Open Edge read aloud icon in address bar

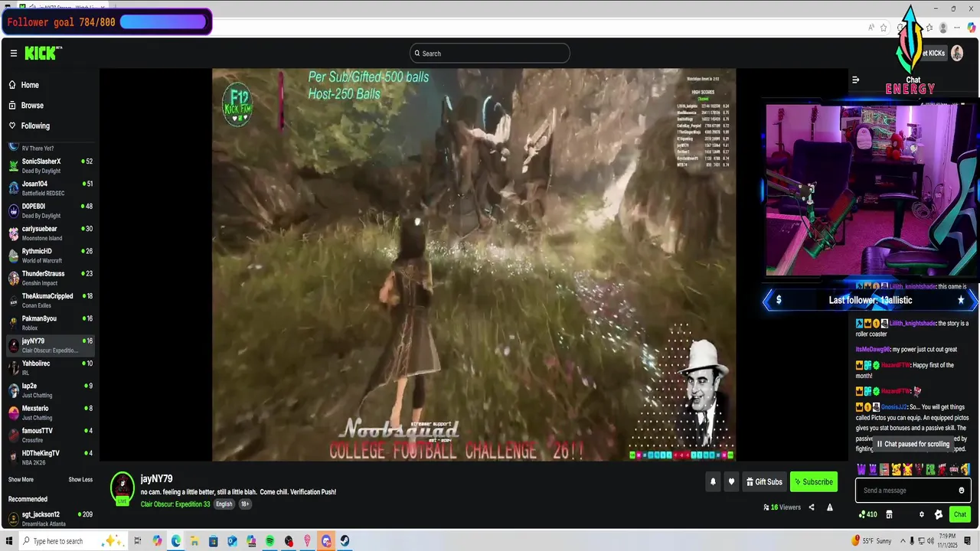click(871, 28)
